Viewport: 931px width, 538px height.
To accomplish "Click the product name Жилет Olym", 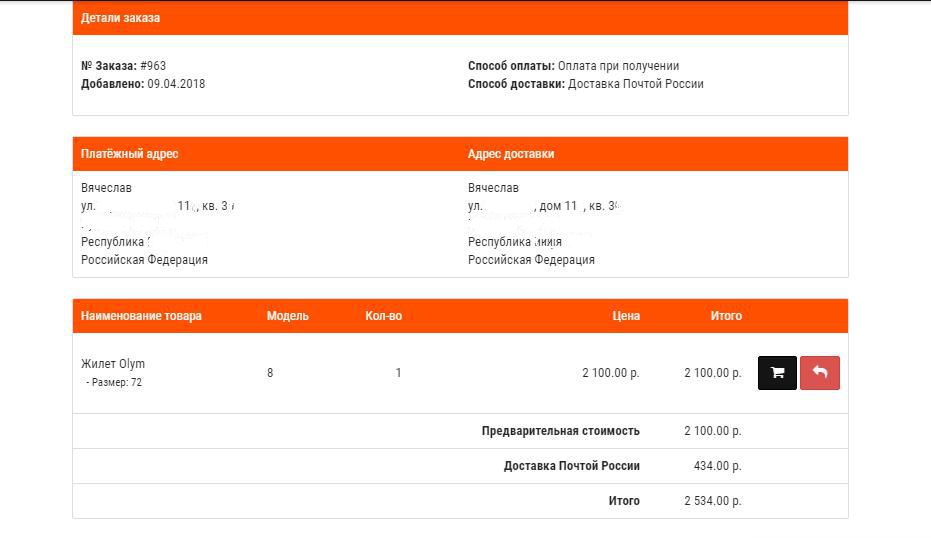I will [x=113, y=364].
